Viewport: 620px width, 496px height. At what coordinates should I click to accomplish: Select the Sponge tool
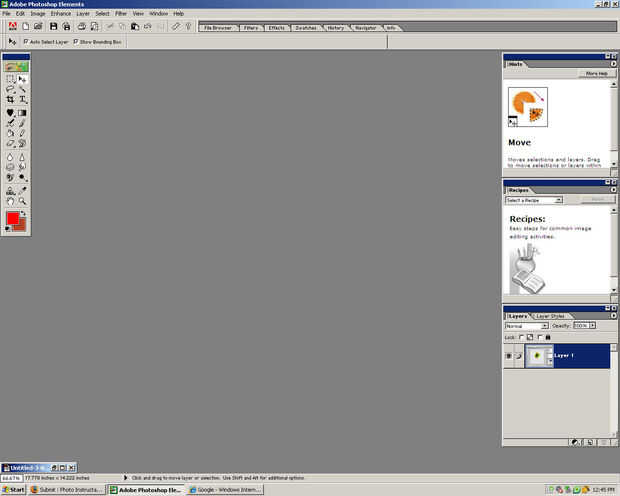tap(10, 167)
